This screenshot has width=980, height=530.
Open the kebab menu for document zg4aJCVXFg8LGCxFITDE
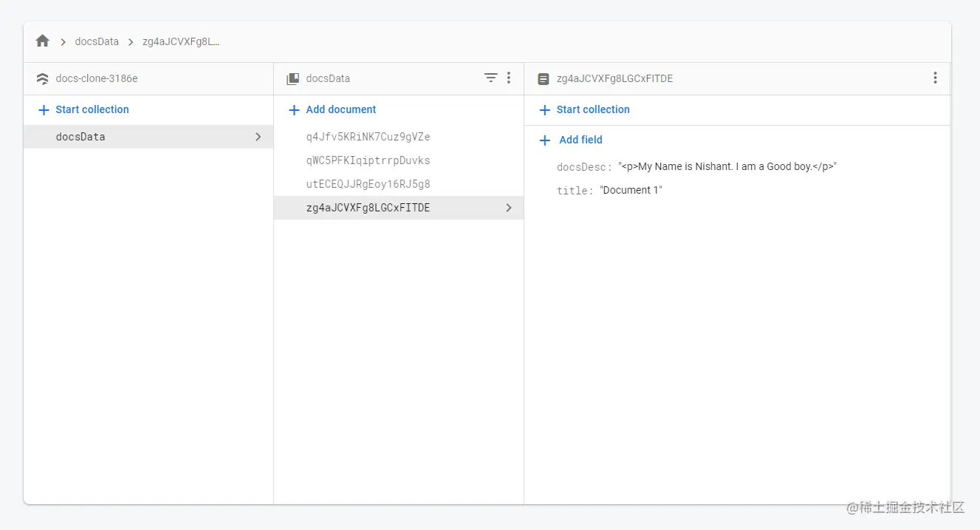(935, 77)
